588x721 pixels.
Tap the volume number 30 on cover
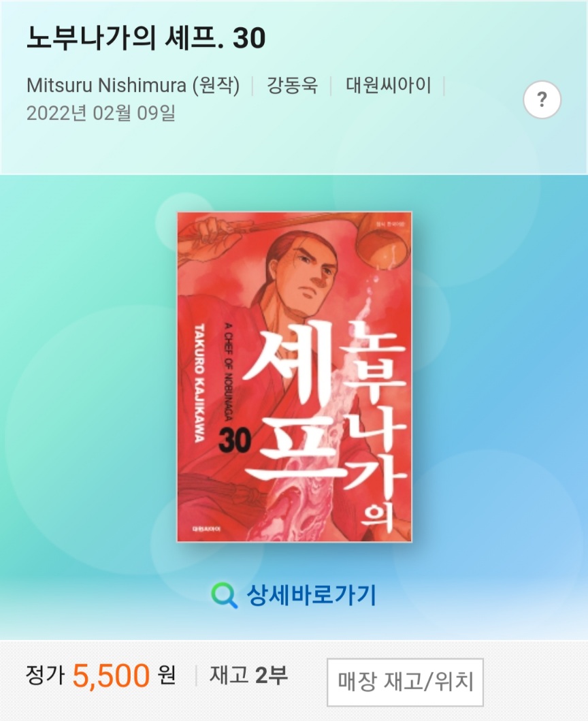235,440
